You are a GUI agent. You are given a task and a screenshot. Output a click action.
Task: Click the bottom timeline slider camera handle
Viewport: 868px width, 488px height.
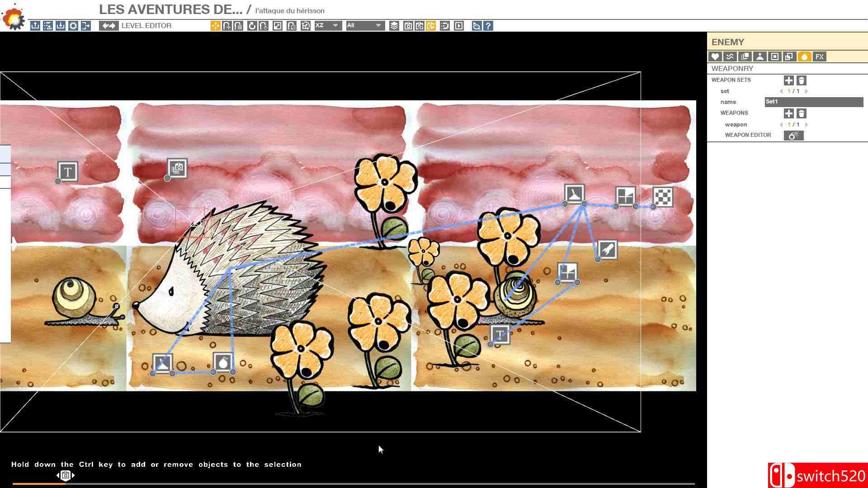(66, 475)
